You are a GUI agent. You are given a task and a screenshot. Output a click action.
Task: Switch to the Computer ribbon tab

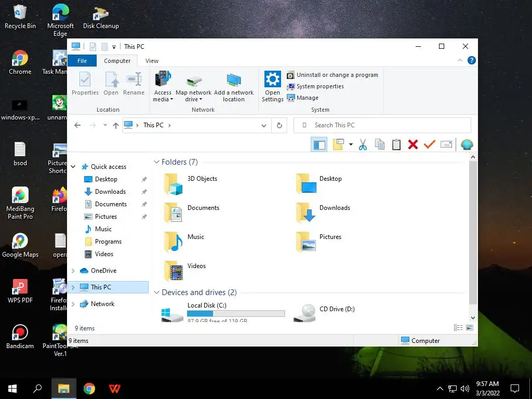117,61
